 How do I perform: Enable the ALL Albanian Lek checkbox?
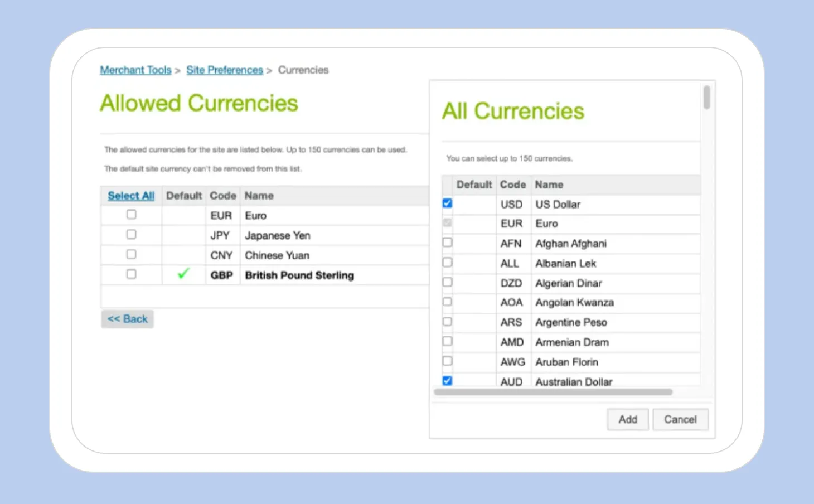(x=447, y=262)
